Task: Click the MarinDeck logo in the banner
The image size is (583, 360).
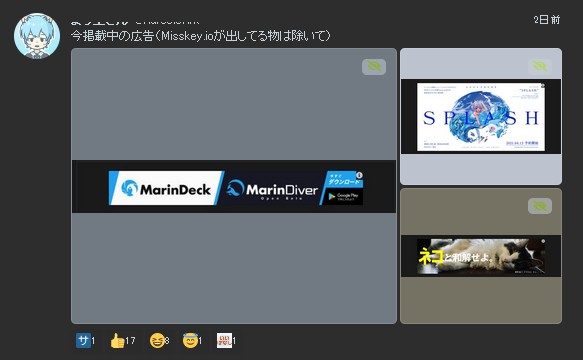Action: (x=166, y=188)
